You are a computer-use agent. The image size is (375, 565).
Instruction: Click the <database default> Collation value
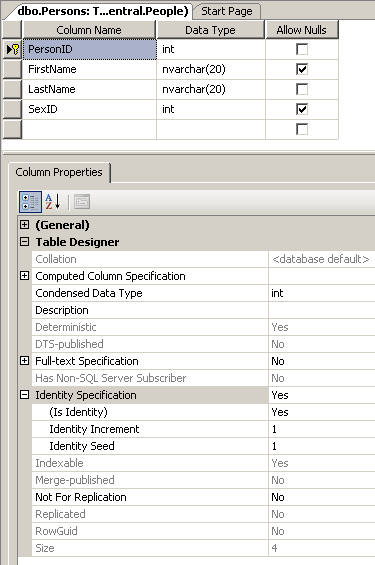322,259
